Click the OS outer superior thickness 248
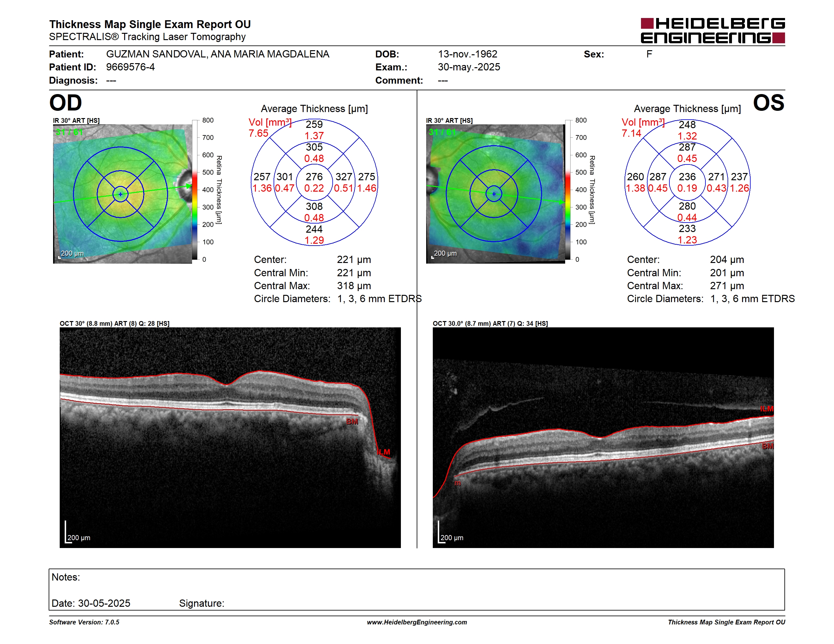The width and height of the screenshot is (834, 644). tap(687, 124)
